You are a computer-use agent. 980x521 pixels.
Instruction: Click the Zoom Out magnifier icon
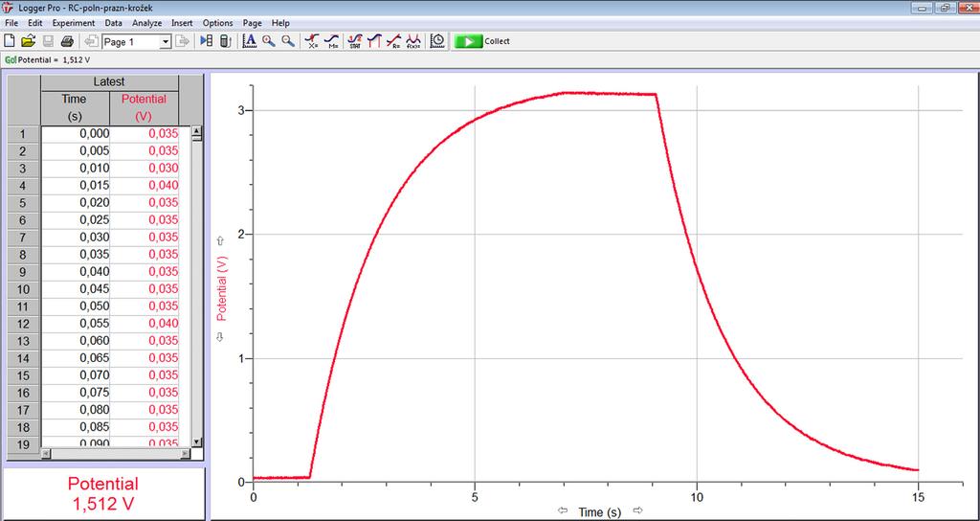[x=287, y=41]
